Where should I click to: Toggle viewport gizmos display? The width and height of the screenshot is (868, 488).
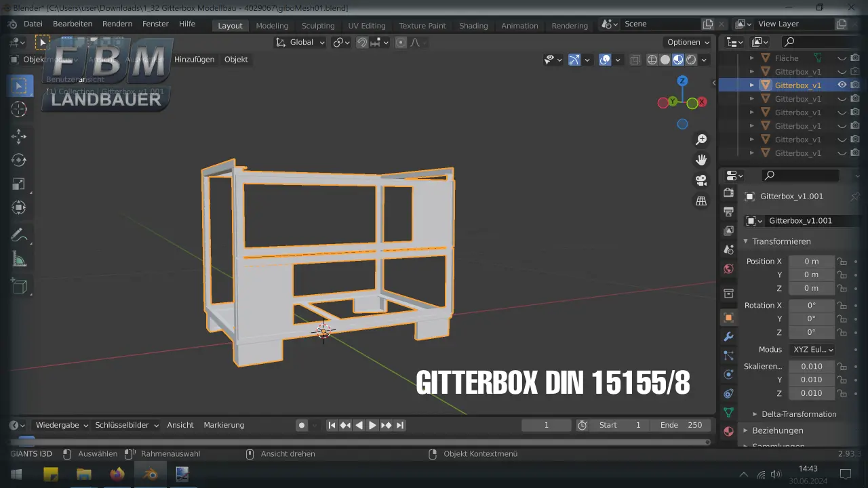(x=574, y=60)
